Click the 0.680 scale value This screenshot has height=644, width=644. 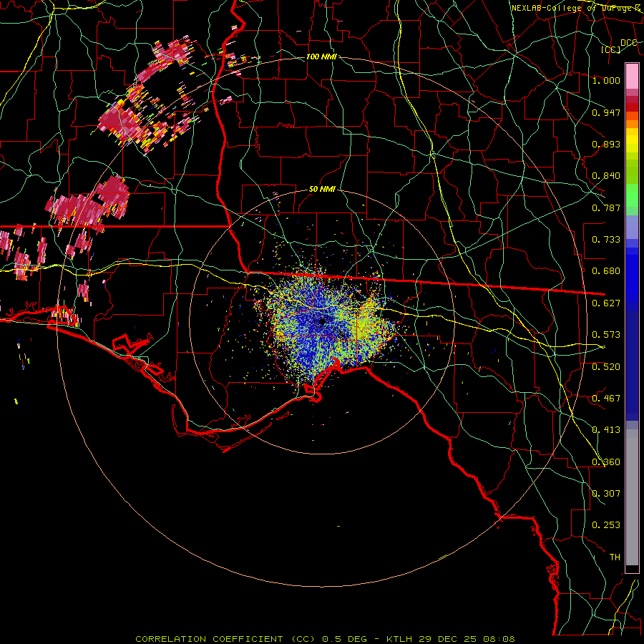(x=606, y=271)
